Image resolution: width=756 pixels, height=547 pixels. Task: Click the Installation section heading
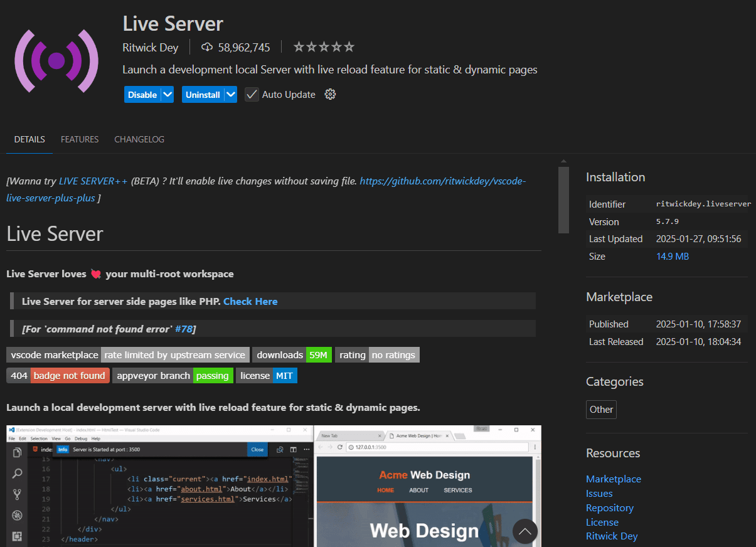615,177
